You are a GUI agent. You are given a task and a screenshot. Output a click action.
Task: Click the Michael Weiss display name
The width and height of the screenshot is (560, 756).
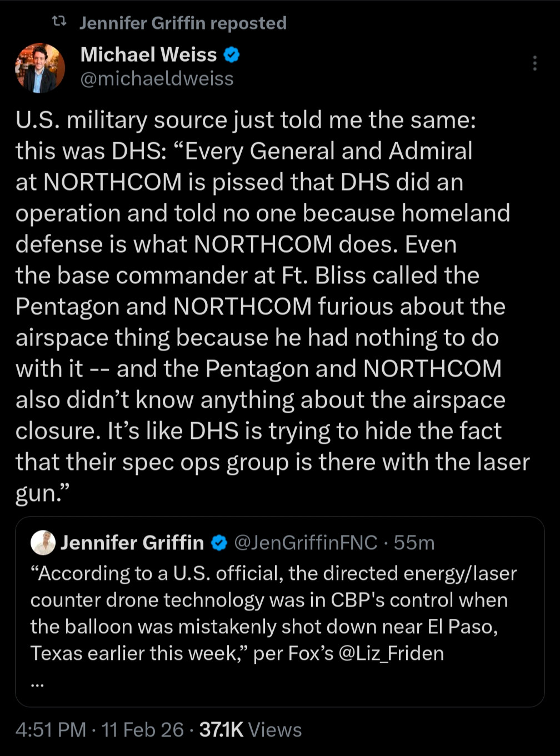[148, 54]
